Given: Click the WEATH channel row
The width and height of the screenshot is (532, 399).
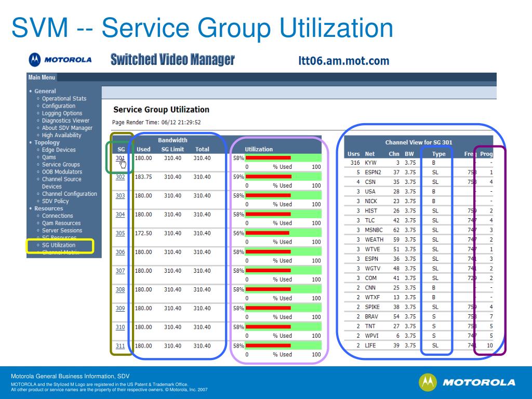Looking at the screenshot, I should pos(418,240).
